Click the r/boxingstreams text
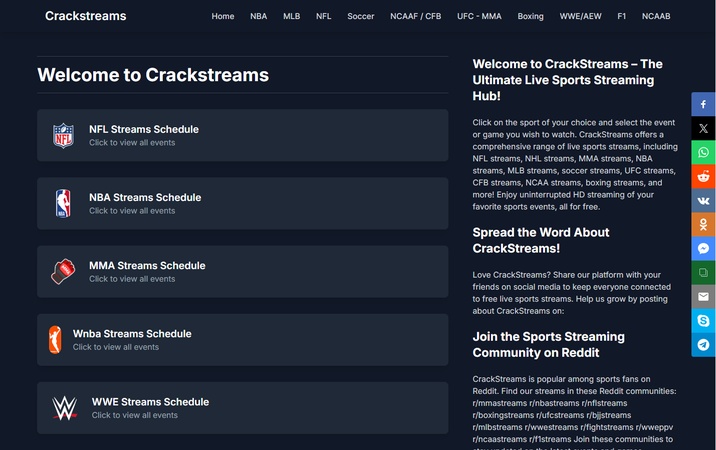716x450 pixels. pyautogui.click(x=503, y=415)
